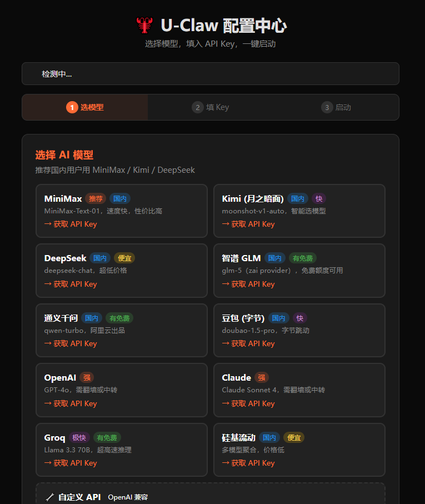Open OpenAI 获取 API Key link
Image resolution: width=425 pixels, height=504 pixels.
click(71, 404)
